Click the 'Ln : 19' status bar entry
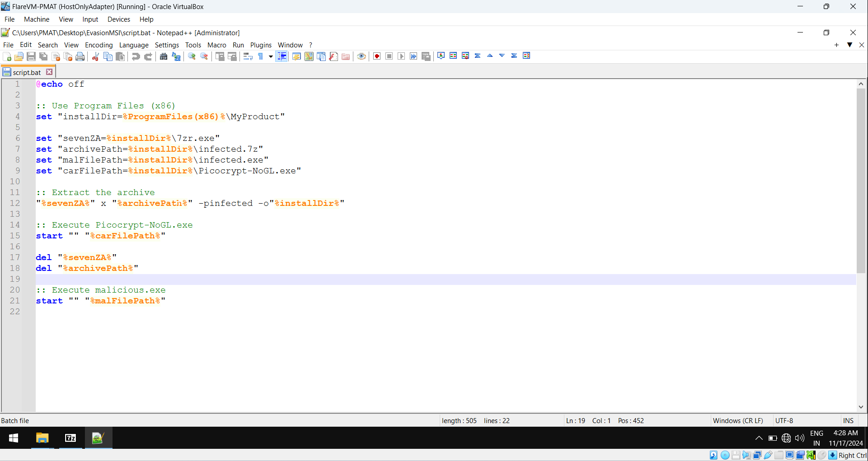868x461 pixels. point(575,420)
